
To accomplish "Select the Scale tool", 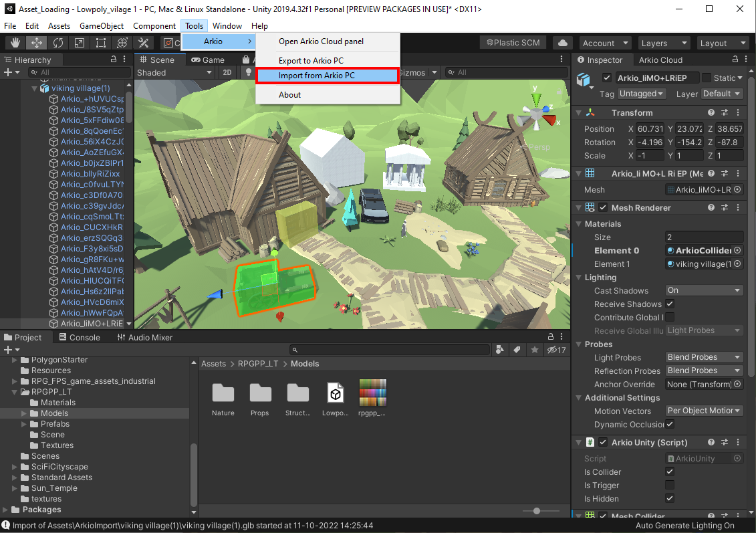I will coord(80,43).
